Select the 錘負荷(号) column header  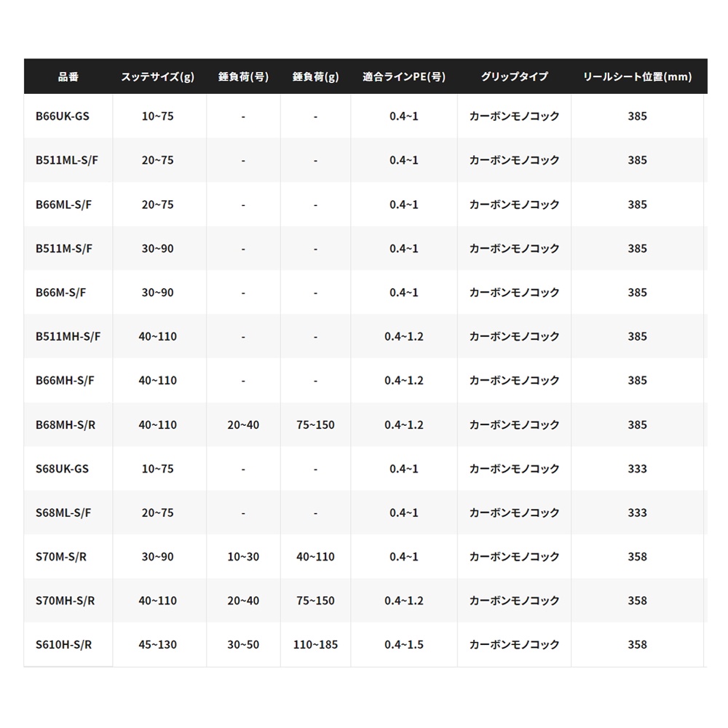[x=243, y=76]
